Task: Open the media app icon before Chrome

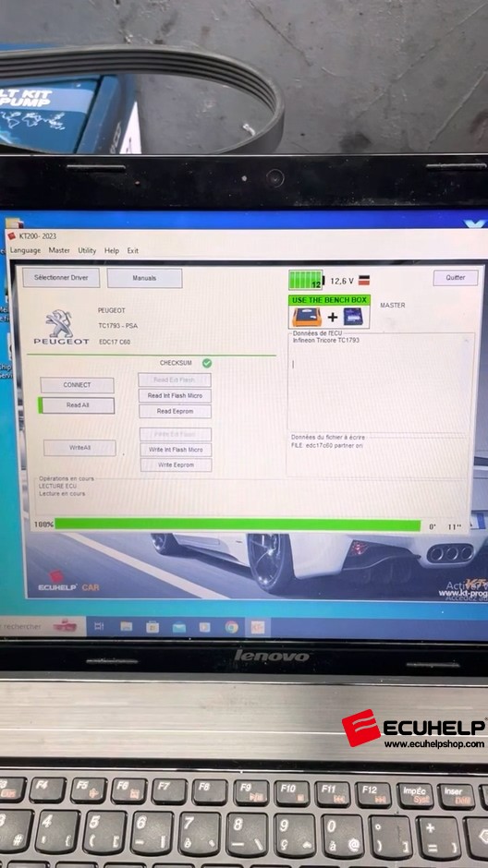Action: [205, 627]
